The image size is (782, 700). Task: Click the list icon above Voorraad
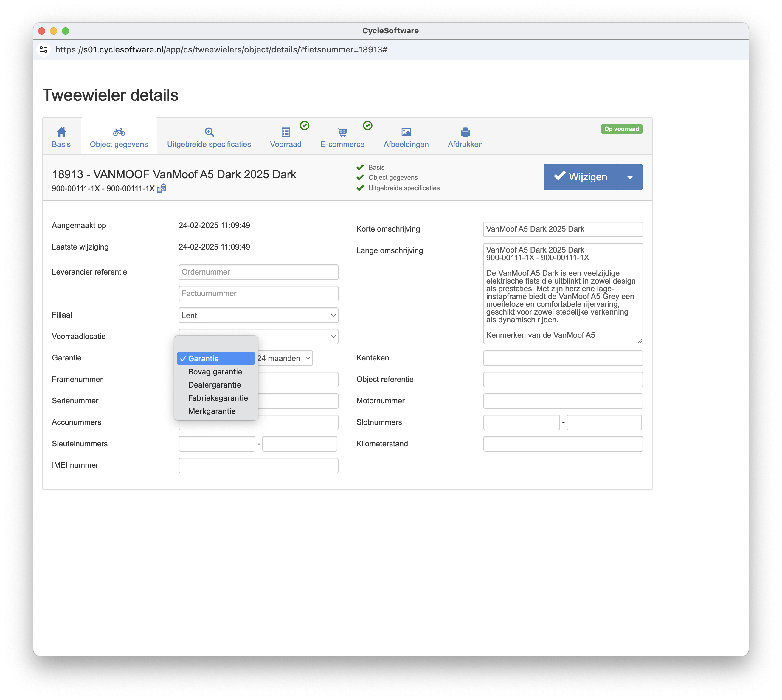(x=286, y=132)
